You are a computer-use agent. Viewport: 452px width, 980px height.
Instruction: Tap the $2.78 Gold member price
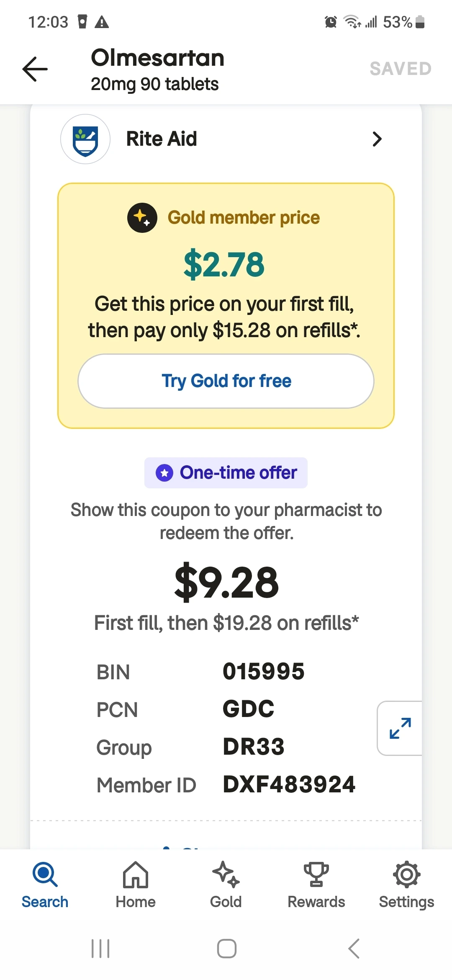coord(224,265)
